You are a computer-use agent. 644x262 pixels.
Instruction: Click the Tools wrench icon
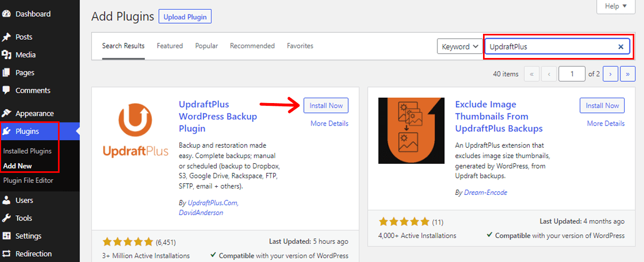click(x=6, y=218)
